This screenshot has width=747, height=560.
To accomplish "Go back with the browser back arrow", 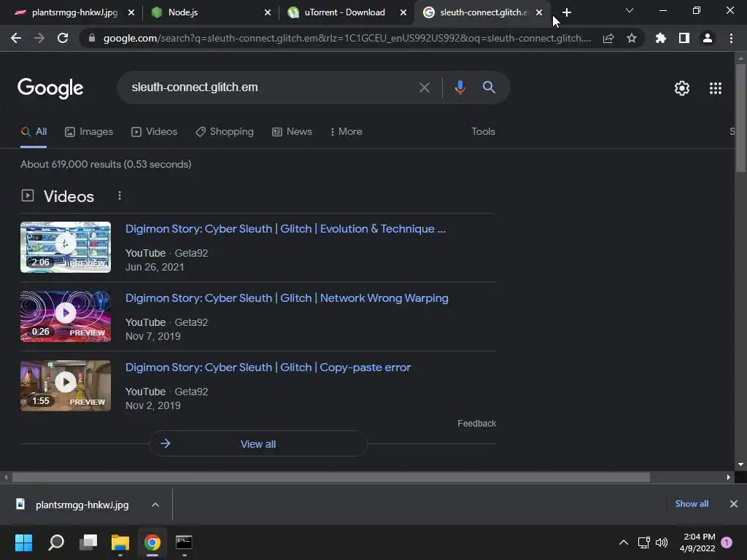I will [x=16, y=38].
